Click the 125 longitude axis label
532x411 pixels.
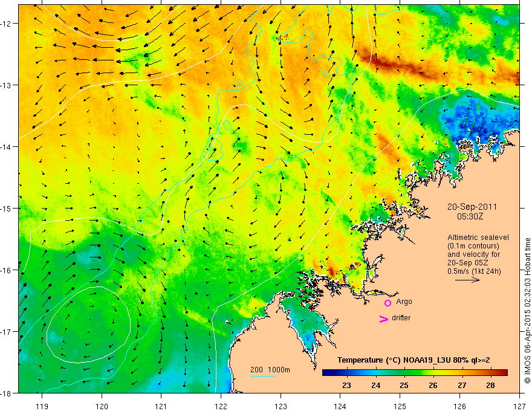tap(400, 406)
